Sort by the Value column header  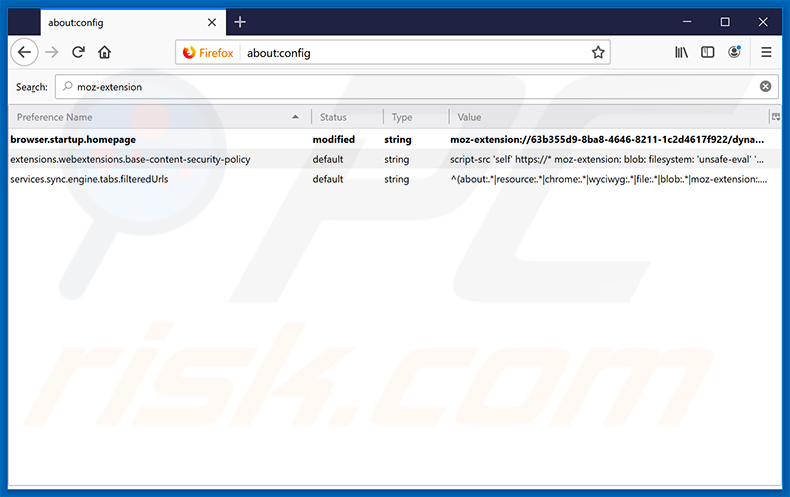point(609,117)
